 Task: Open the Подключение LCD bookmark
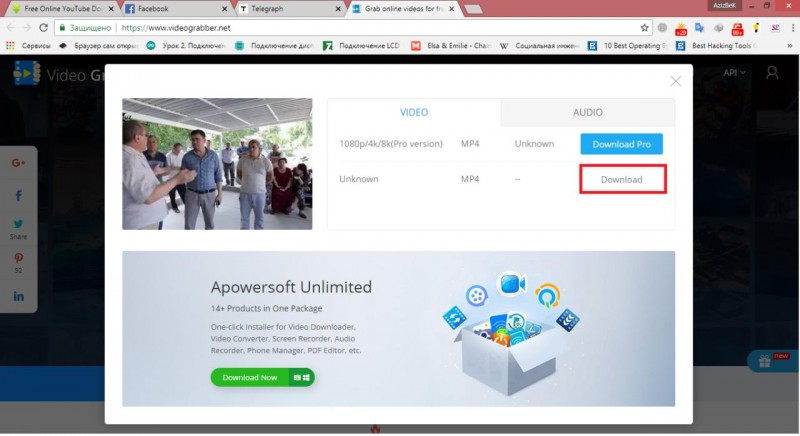pos(362,46)
